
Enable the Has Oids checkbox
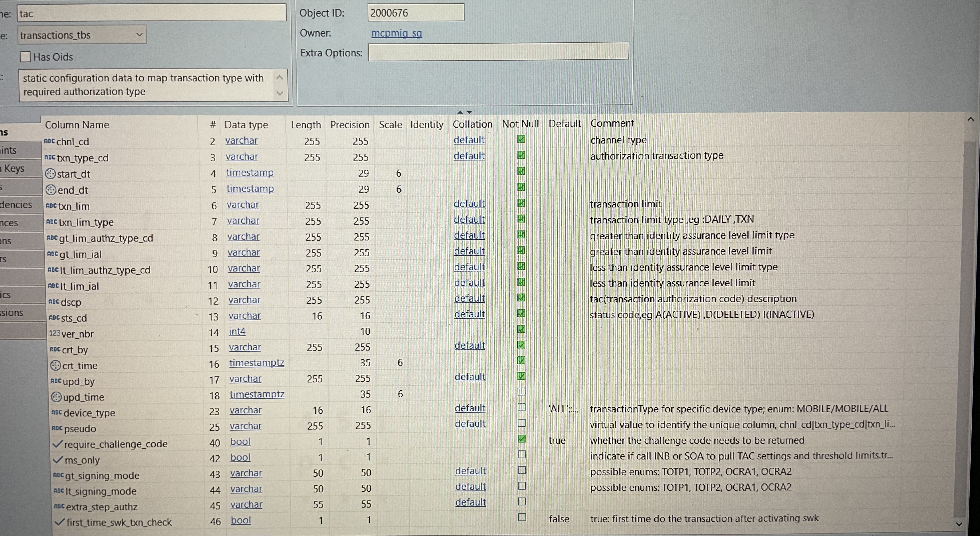coord(26,57)
